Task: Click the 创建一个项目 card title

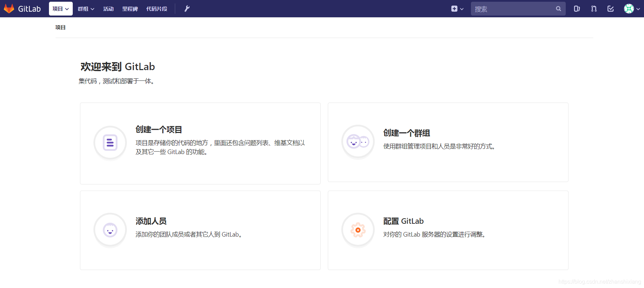Action: (x=159, y=129)
